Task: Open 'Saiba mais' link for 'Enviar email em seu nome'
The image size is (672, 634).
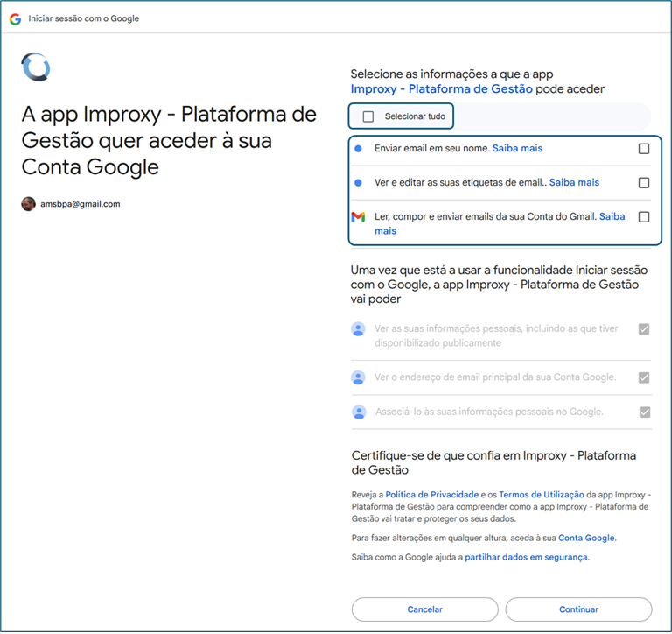Action: click(517, 148)
